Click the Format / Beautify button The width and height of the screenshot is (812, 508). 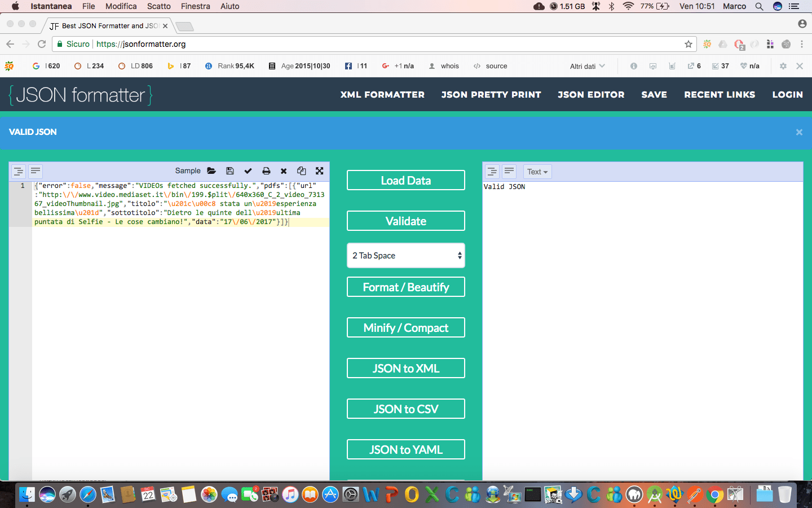point(405,287)
